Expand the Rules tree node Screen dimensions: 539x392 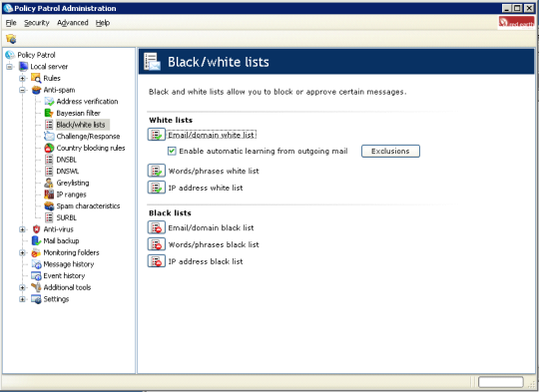(x=22, y=79)
